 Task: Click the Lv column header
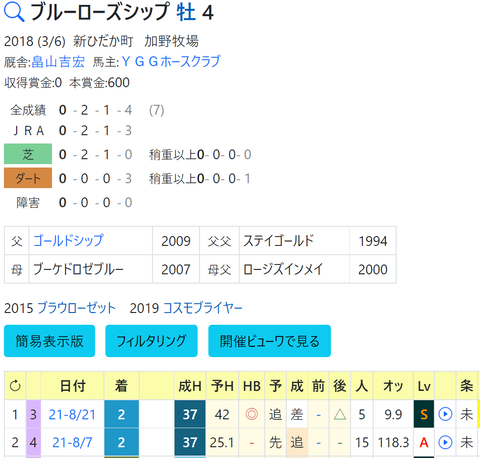click(x=424, y=386)
